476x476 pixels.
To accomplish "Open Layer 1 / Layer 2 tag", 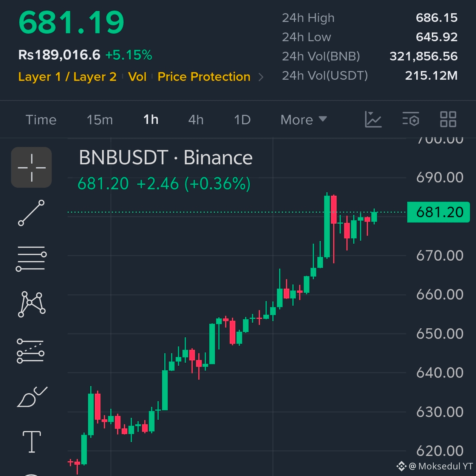I will [x=67, y=77].
